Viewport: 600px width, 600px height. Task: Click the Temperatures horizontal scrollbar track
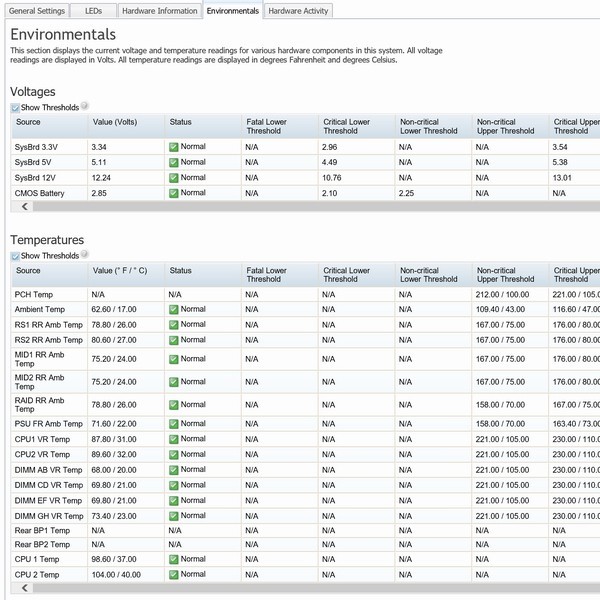(x=316, y=588)
